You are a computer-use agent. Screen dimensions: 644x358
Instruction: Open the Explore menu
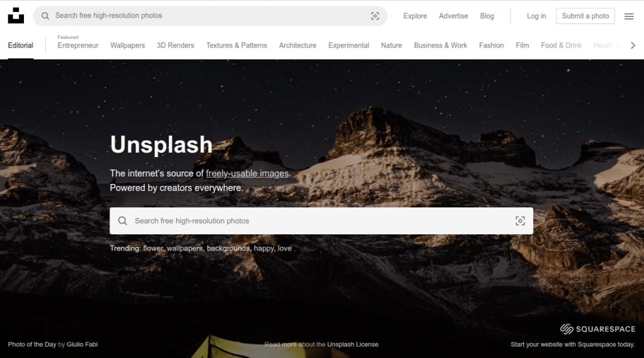click(x=415, y=16)
